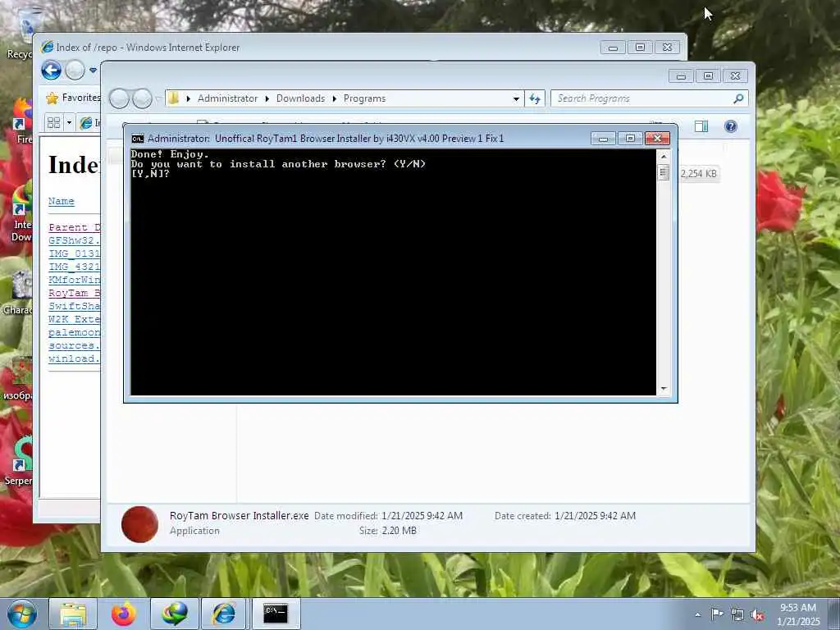Click the console scrollbar down arrow
Image resolution: width=840 pixels, height=630 pixels.
(664, 388)
